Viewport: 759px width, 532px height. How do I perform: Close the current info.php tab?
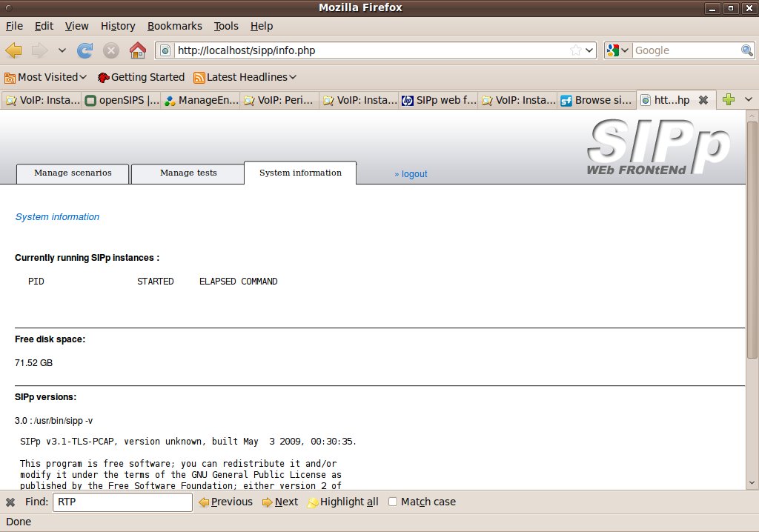(x=703, y=100)
